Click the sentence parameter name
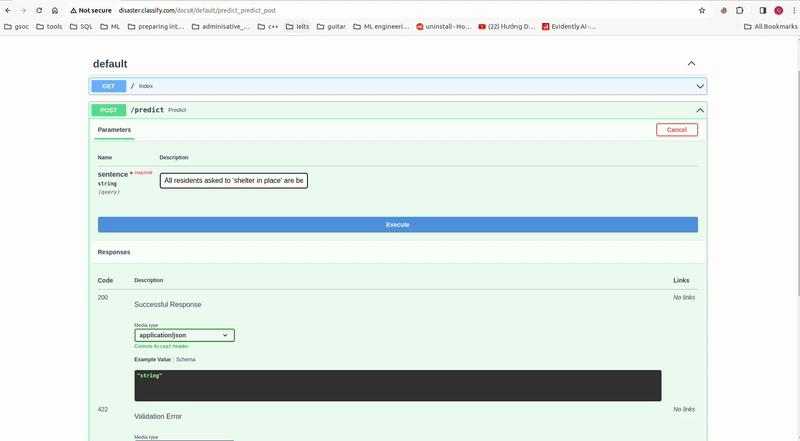800x441 pixels. (x=113, y=175)
